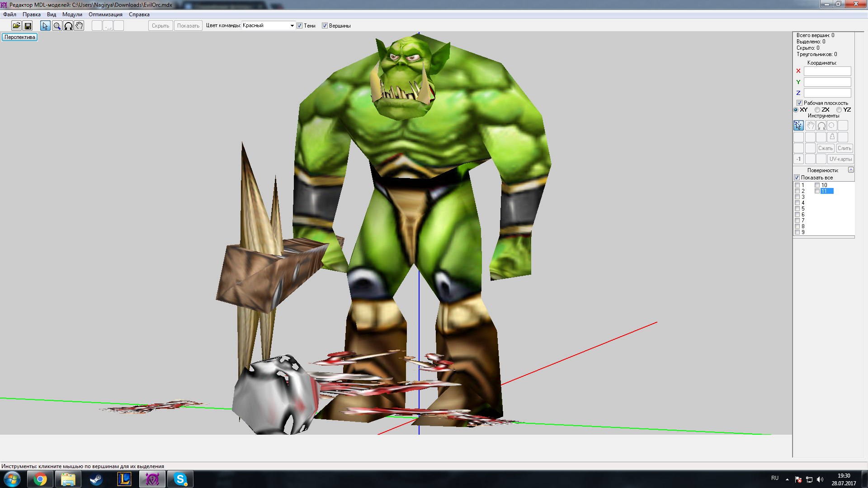This screenshot has height=488, width=868.
Task: Open the network icon in system tray
Action: [x=809, y=479]
